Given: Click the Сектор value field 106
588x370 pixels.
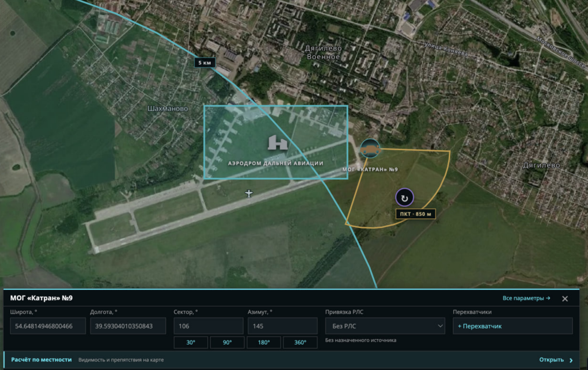Looking at the screenshot, I should pos(208,326).
